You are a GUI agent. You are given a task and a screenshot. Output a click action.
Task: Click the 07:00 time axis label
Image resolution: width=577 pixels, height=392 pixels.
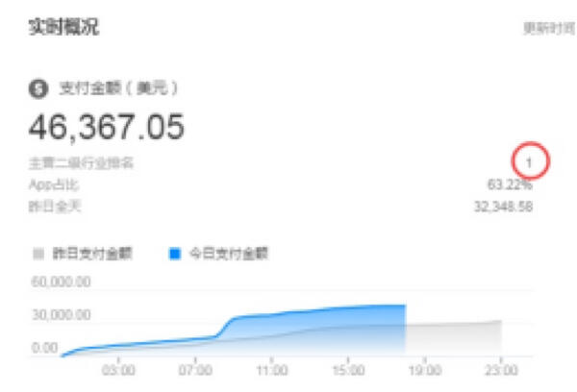coord(195,370)
